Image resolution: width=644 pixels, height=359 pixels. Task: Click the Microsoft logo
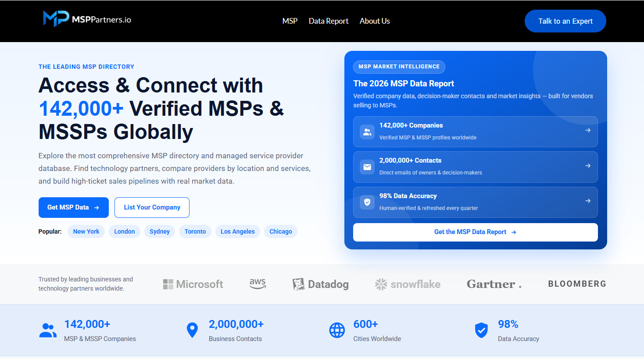[x=193, y=284]
